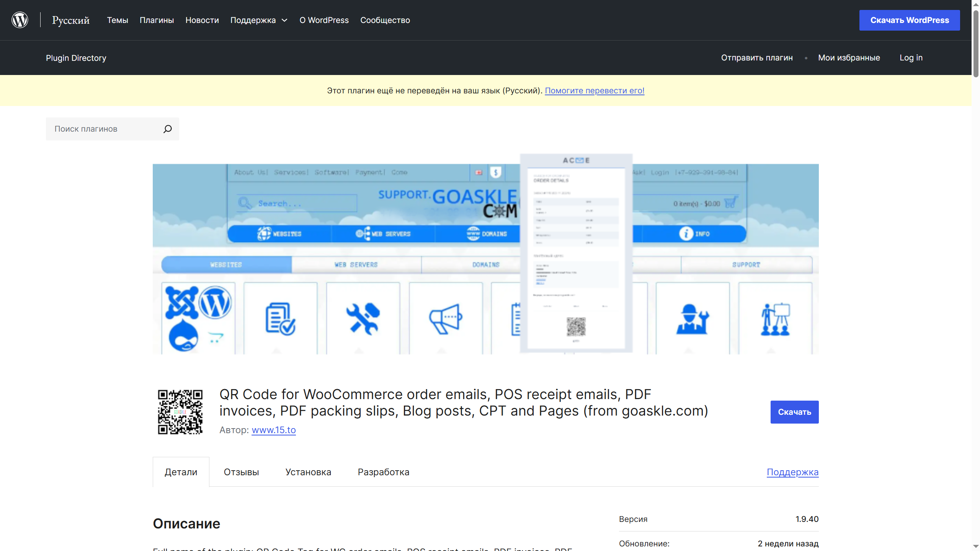Switch to the Разработка tab

[x=384, y=472]
